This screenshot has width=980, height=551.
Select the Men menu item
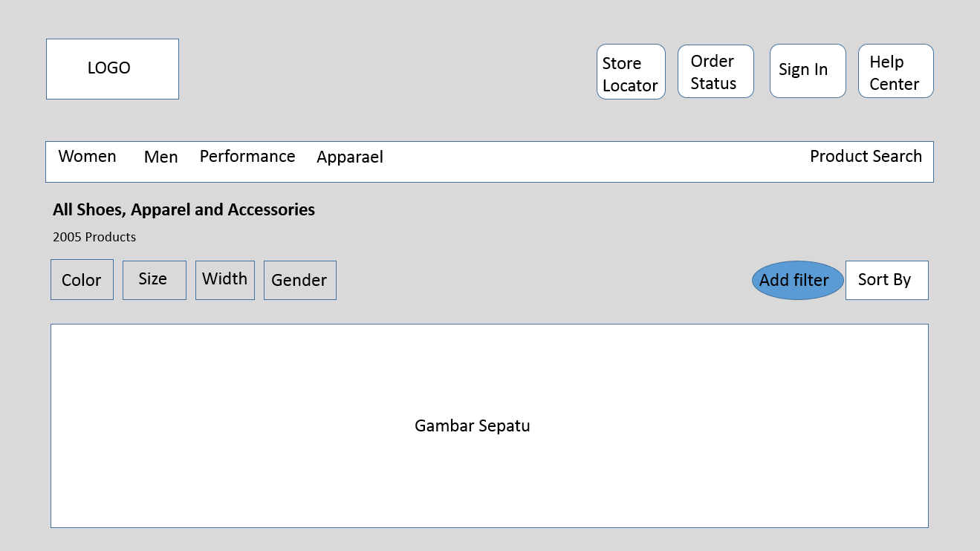point(161,157)
